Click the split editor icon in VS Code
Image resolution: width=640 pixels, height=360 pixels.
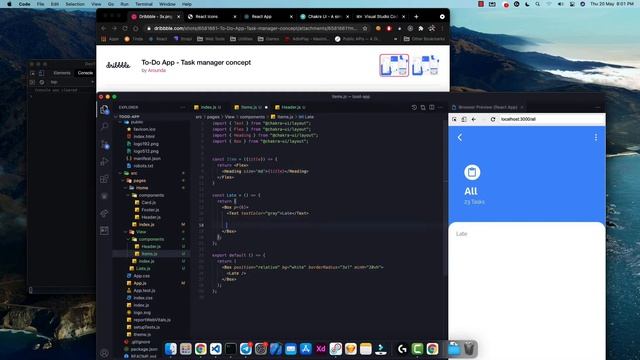pyautogui.click(x=431, y=107)
